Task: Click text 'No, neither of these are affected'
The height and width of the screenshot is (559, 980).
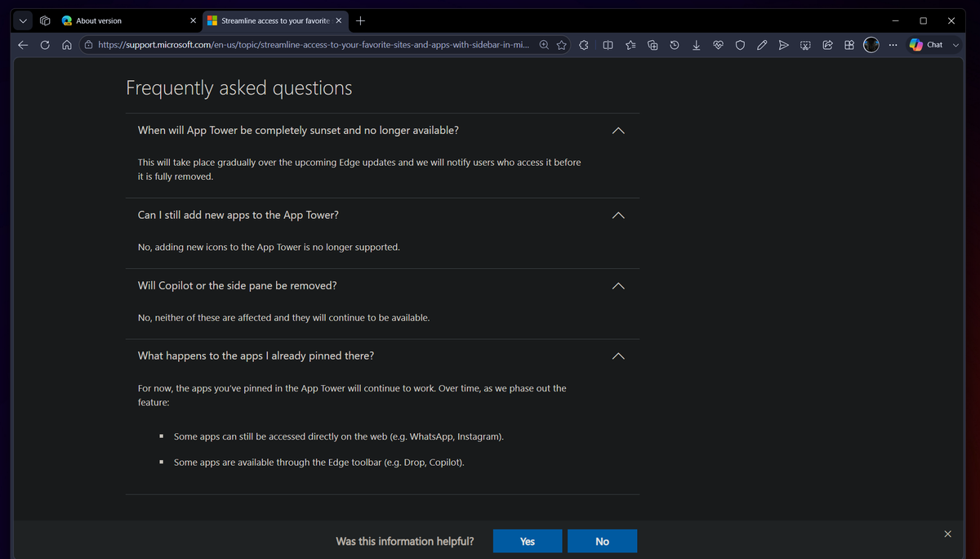Action: pyautogui.click(x=283, y=317)
